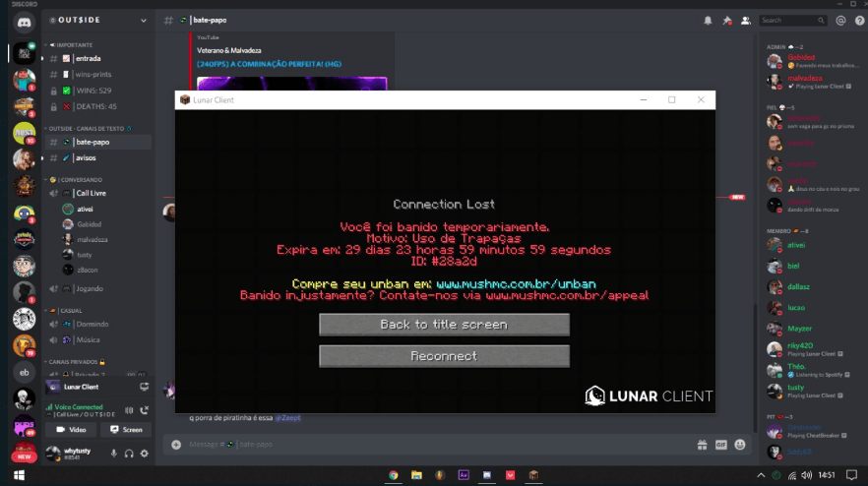
Task: Open Nitro gift icon in message bar
Action: click(702, 445)
